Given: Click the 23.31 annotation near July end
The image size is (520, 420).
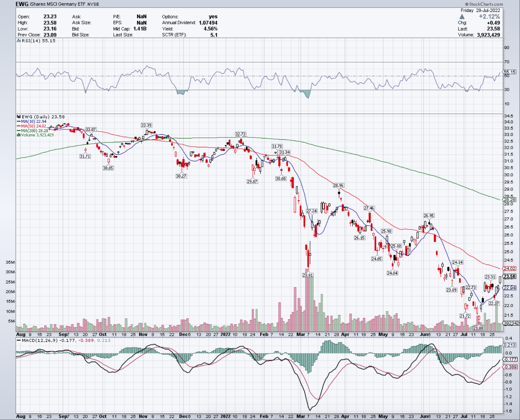Looking at the screenshot, I should (490, 277).
